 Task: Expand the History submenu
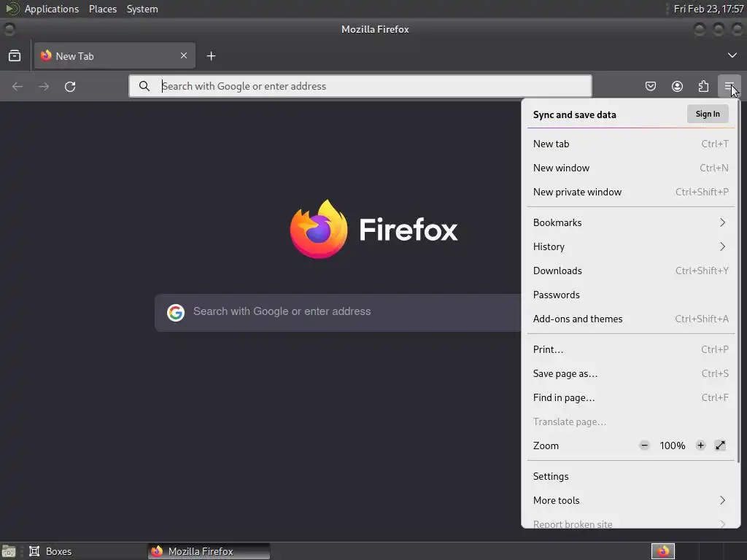click(x=631, y=246)
